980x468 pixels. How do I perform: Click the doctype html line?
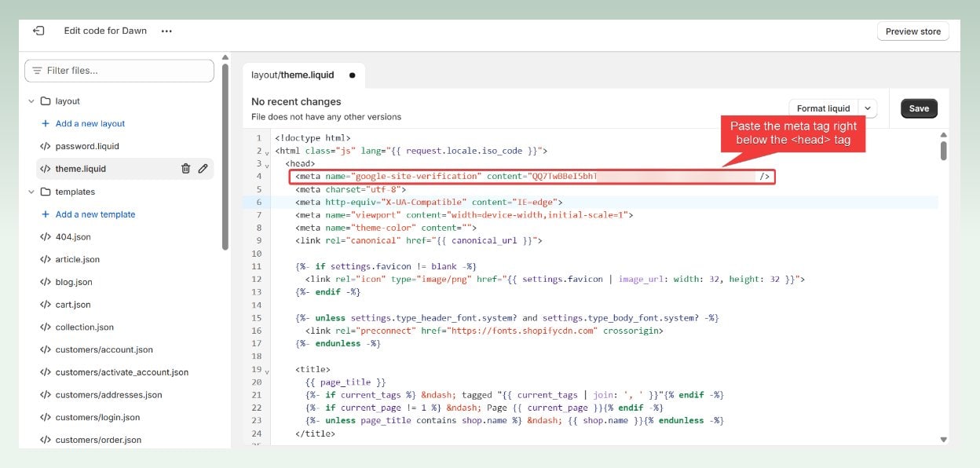click(313, 138)
